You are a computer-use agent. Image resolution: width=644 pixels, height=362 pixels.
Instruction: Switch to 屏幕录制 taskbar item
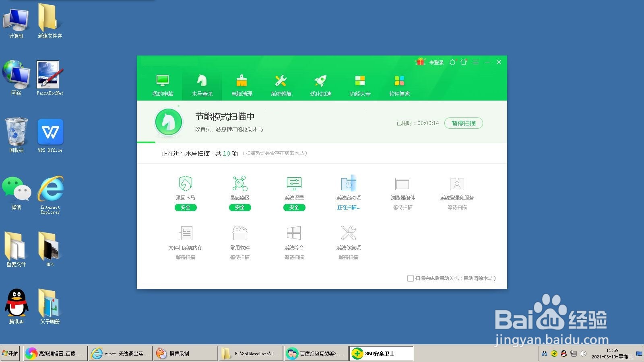coord(186,354)
